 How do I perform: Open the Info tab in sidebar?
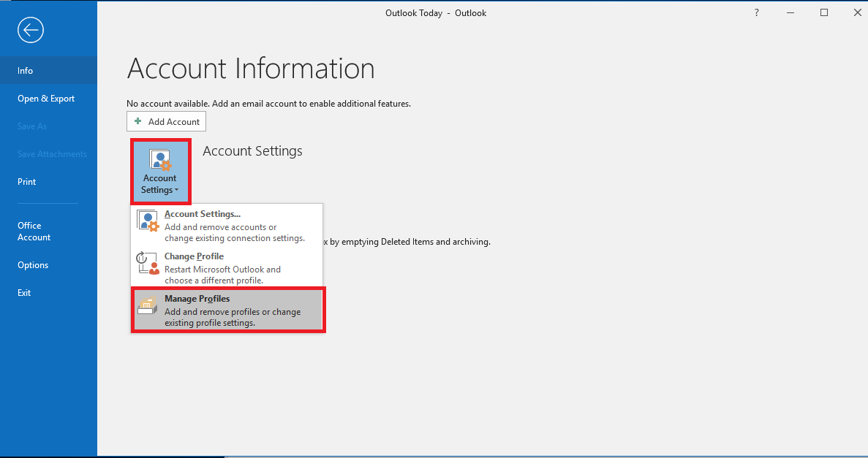49,71
